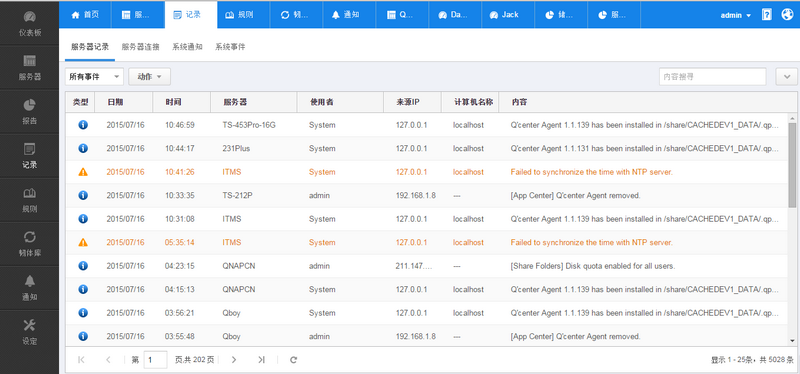This screenshot has height=374, width=800.
Task: Expand the advanced search chevron button
Action: tap(787, 77)
